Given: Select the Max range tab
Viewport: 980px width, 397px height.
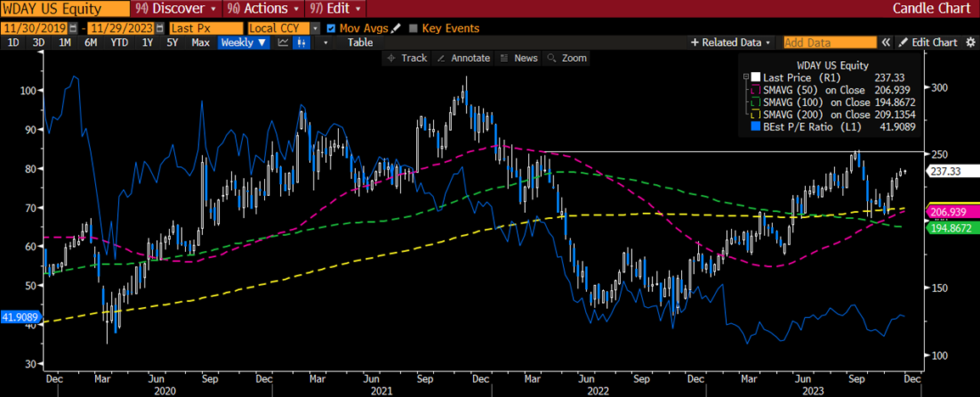Looking at the screenshot, I should 200,42.
